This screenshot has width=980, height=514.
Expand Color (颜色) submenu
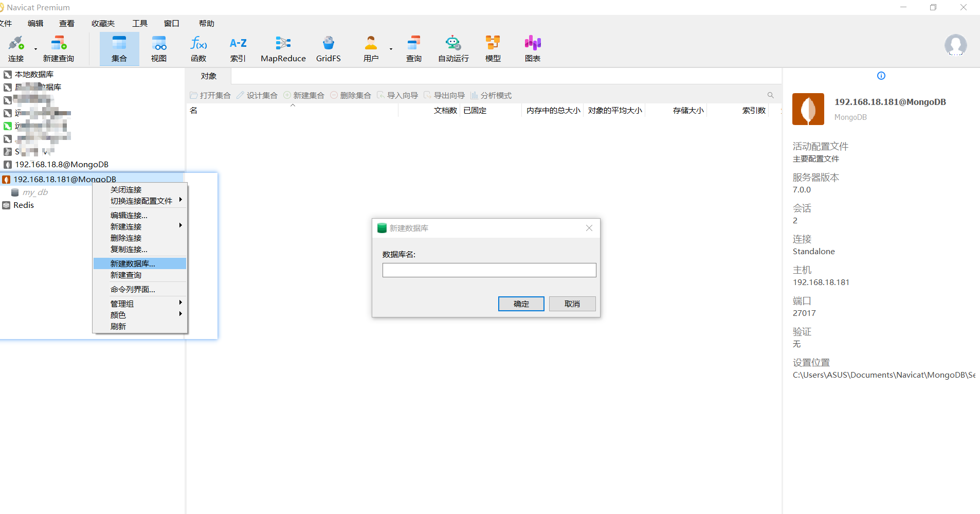140,315
